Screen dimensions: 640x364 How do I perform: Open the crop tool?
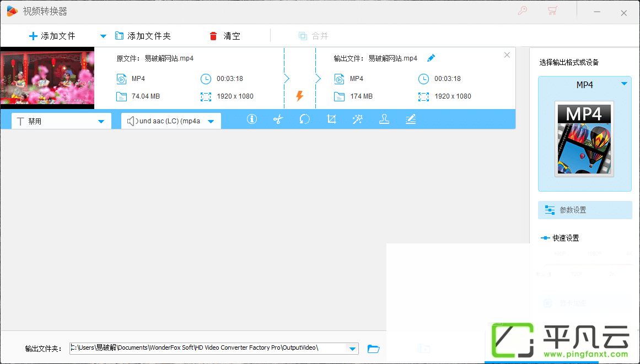click(331, 119)
